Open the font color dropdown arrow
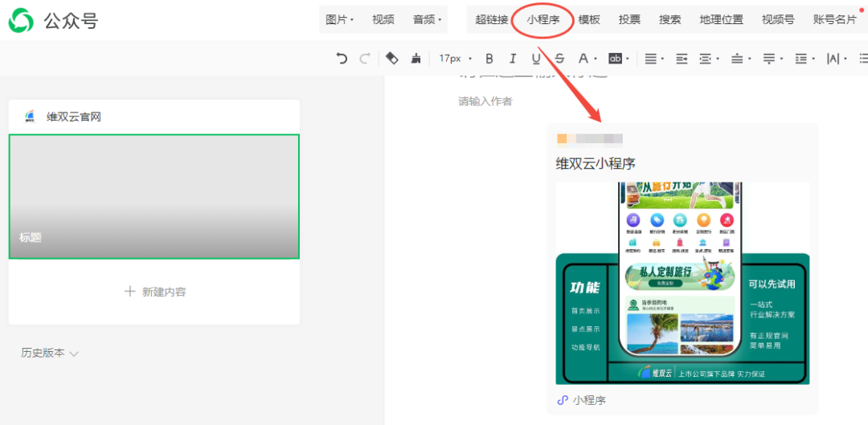Viewport: 868px width, 425px height. [x=596, y=59]
